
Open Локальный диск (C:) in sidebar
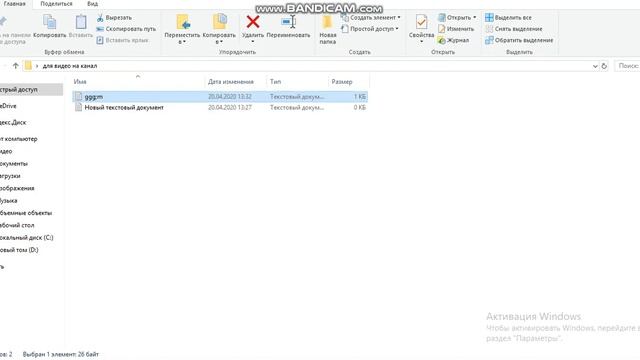click(27, 238)
